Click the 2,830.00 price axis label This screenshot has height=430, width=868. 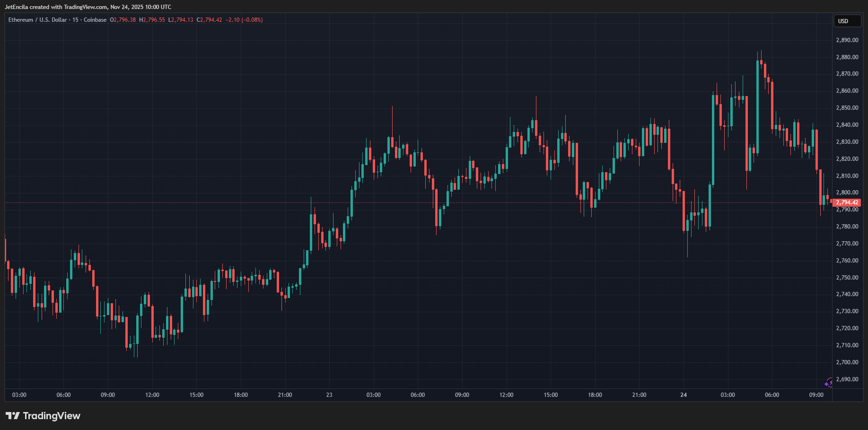(x=847, y=142)
